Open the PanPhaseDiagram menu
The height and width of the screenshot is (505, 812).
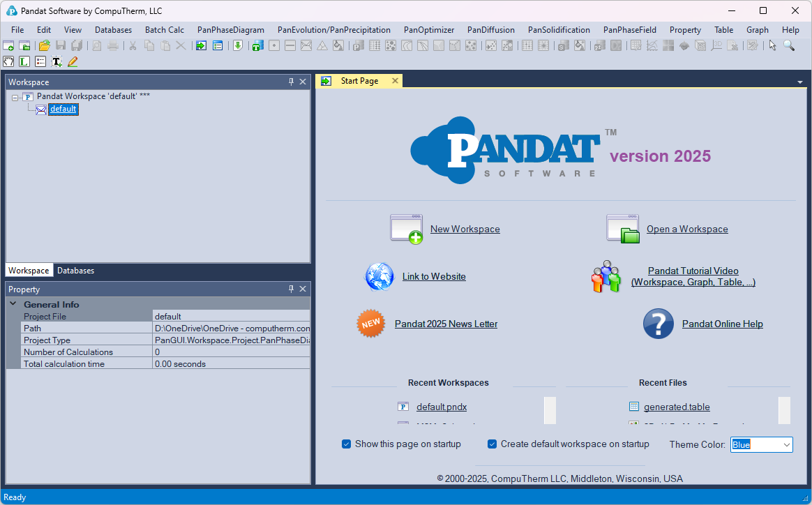tap(230, 30)
